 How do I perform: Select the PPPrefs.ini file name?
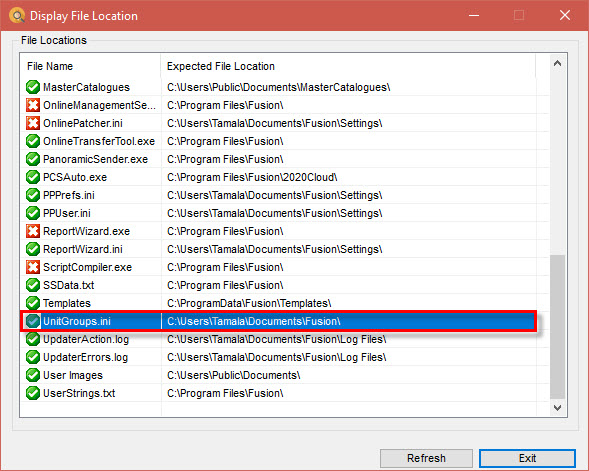tap(69, 195)
